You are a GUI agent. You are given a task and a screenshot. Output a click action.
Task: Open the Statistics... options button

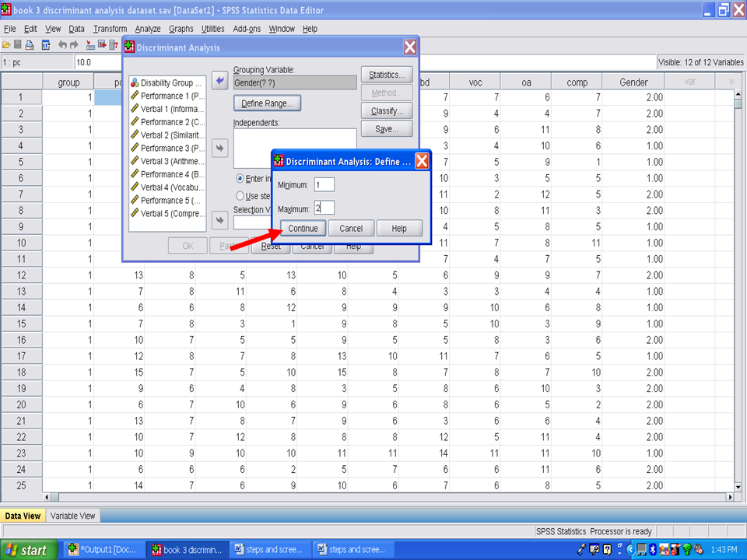click(x=386, y=75)
